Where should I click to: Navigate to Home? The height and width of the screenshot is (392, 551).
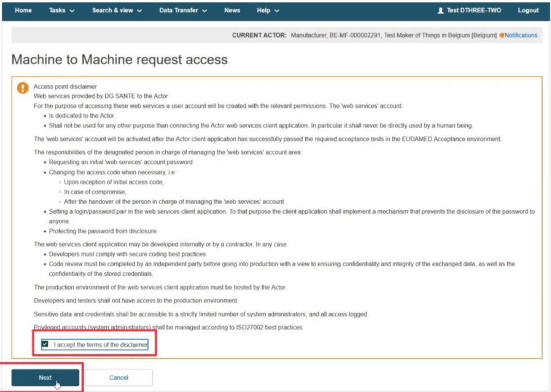[22, 10]
